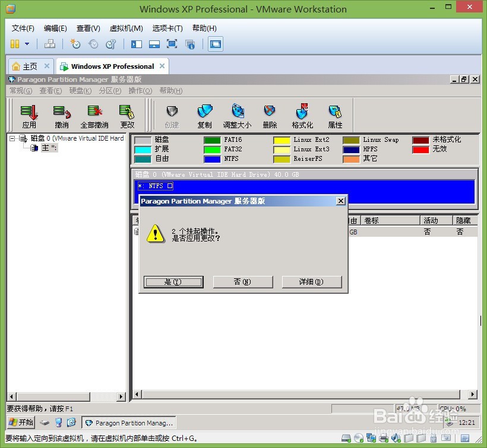
Task: Click the Apply (应用) toolbar icon
Action: [x=29, y=116]
